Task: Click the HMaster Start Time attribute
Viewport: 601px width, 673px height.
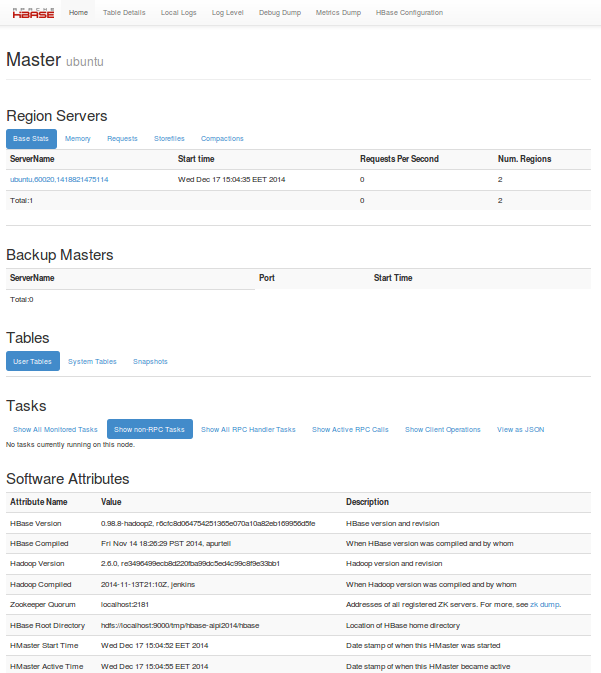Action: 44,646
